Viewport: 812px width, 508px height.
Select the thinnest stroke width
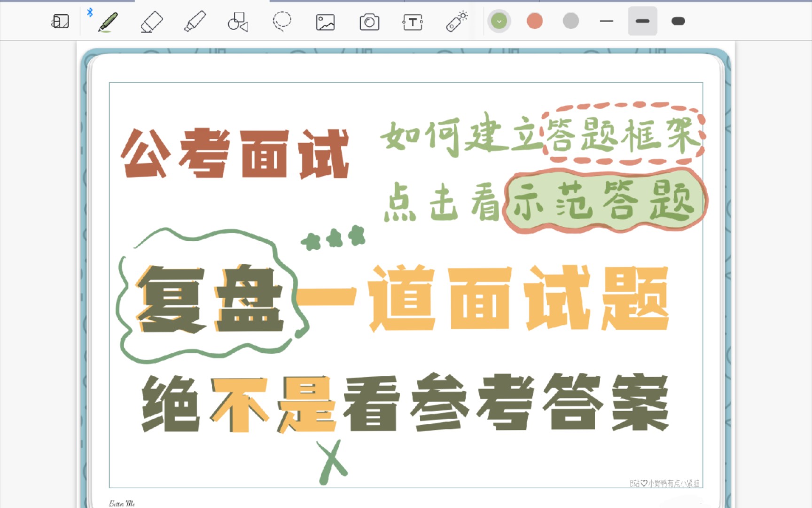pos(607,21)
